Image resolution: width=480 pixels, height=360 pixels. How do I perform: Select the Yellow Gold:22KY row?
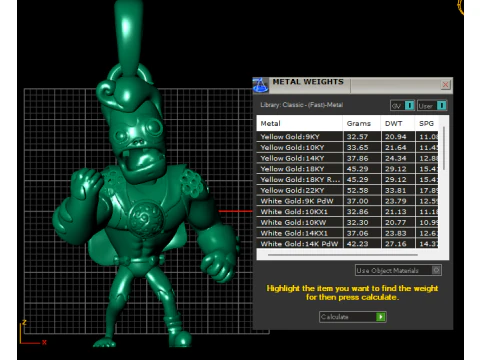tap(347, 190)
